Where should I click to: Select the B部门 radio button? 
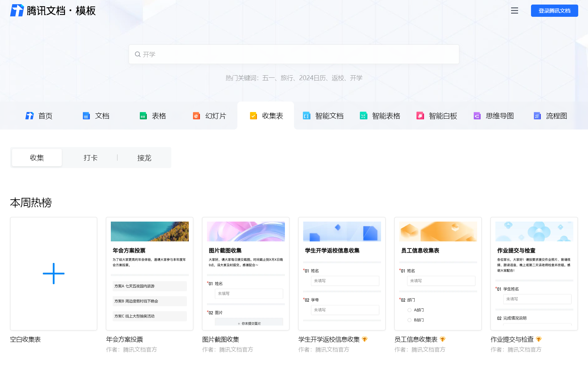[x=409, y=320]
